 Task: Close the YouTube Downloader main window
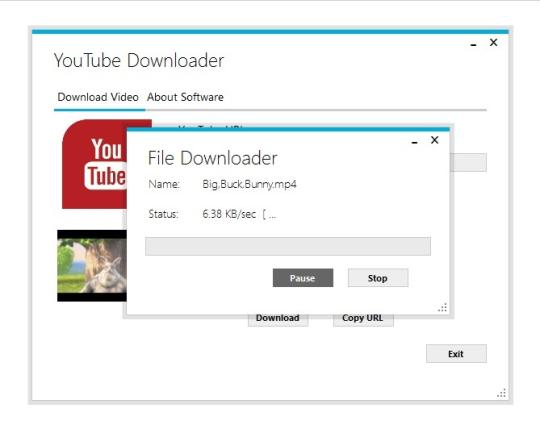[493, 42]
